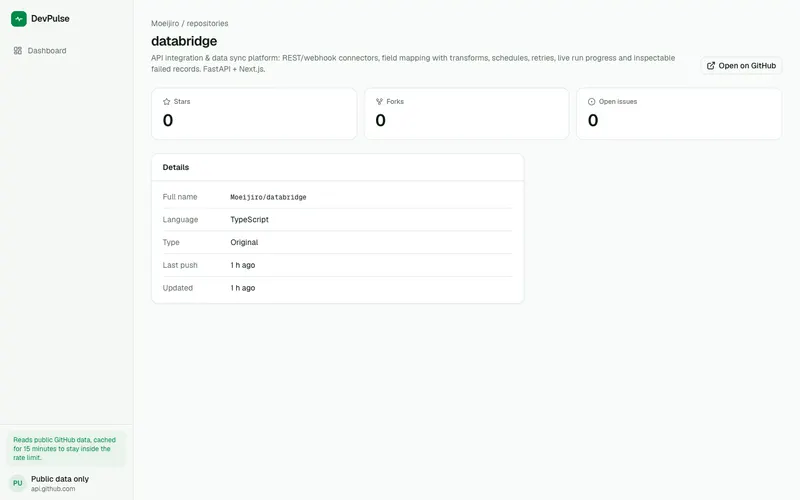The width and height of the screenshot is (800, 500).
Task: Click the external link icon
Action: point(711,65)
